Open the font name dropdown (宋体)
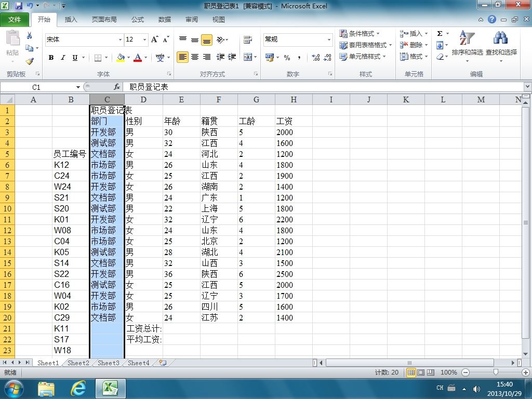 [120, 39]
